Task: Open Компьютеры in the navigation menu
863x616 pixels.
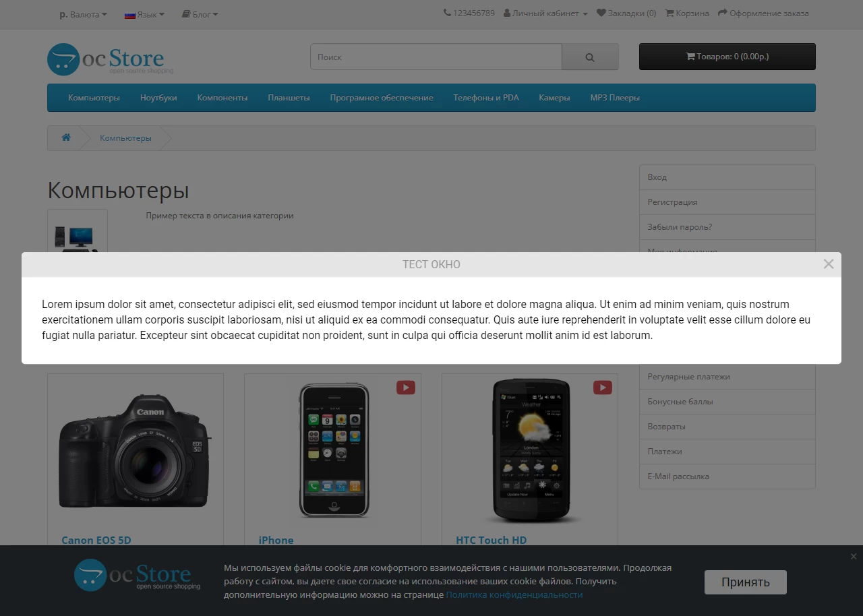Action: [94, 98]
